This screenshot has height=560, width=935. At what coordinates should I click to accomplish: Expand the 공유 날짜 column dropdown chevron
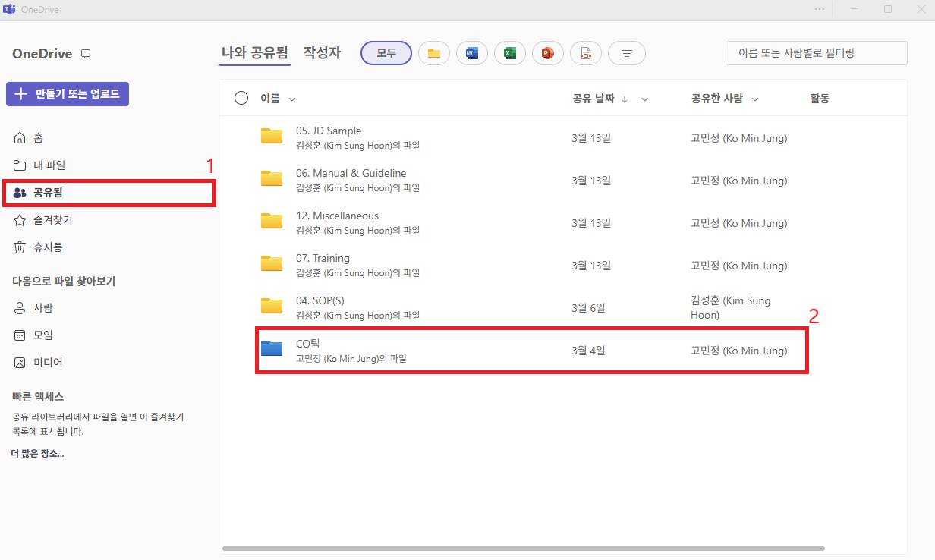click(x=644, y=99)
